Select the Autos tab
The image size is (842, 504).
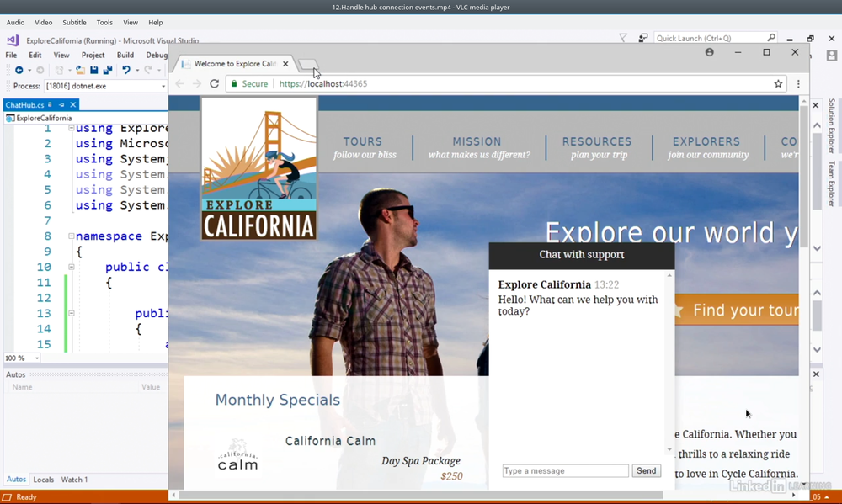pyautogui.click(x=16, y=480)
